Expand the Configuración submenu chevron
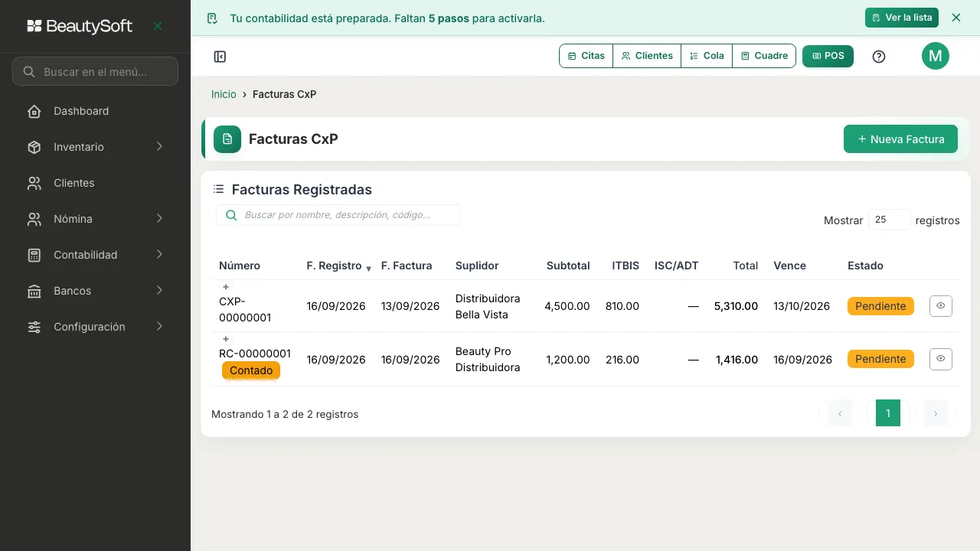The image size is (980, 551). pos(159,326)
